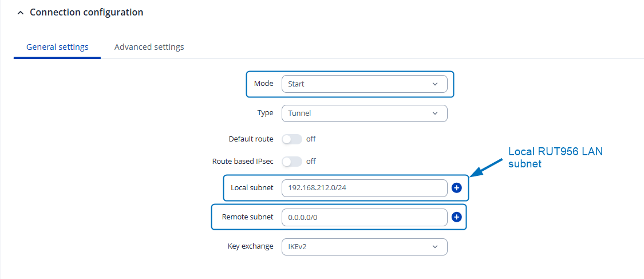Click the Connection configuration heading text
This screenshot has width=644, height=279.
click(86, 13)
